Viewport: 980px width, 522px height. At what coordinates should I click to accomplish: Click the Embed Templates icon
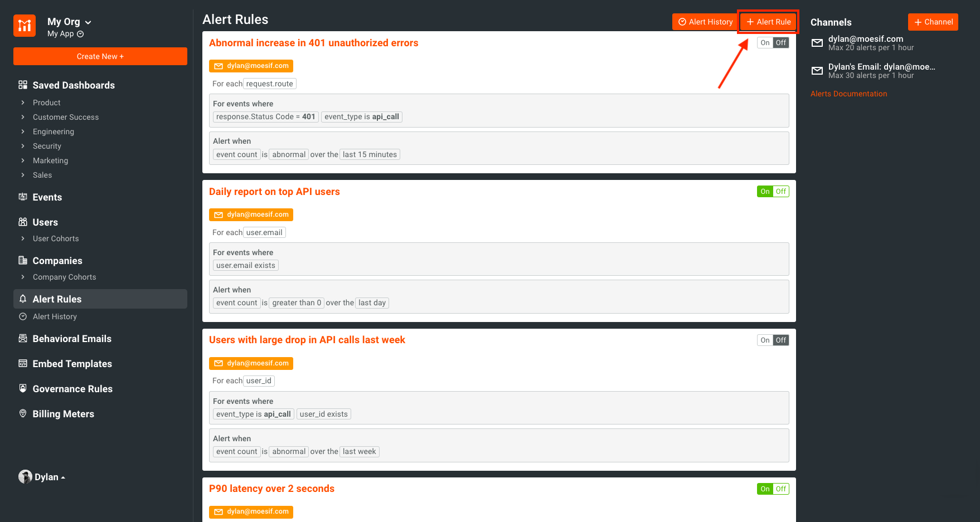click(23, 363)
